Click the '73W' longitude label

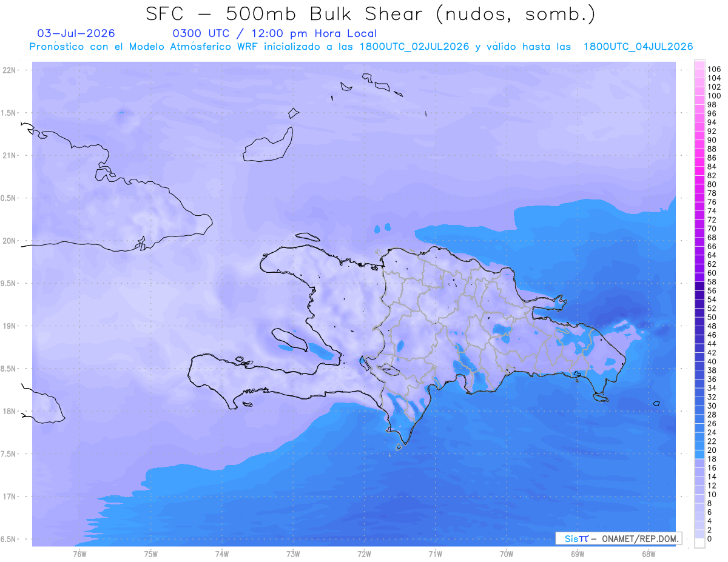[293, 554]
